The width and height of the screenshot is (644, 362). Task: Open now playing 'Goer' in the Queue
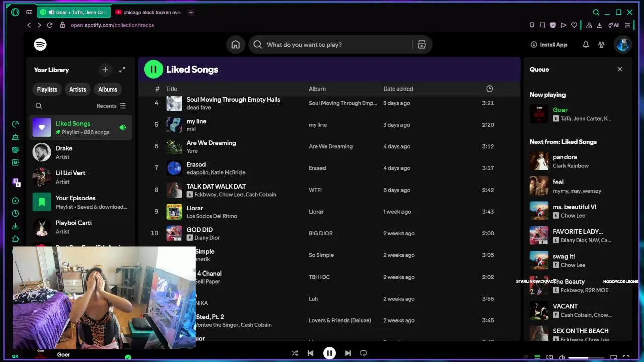(577, 114)
